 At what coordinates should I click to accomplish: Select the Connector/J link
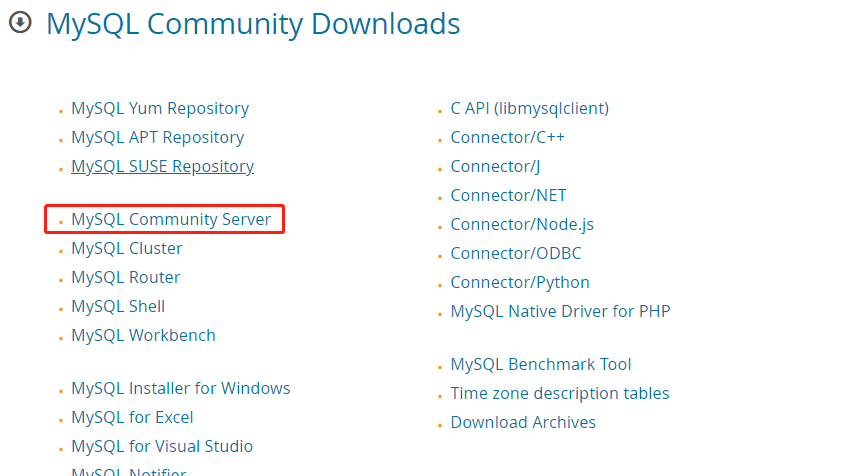(x=495, y=166)
